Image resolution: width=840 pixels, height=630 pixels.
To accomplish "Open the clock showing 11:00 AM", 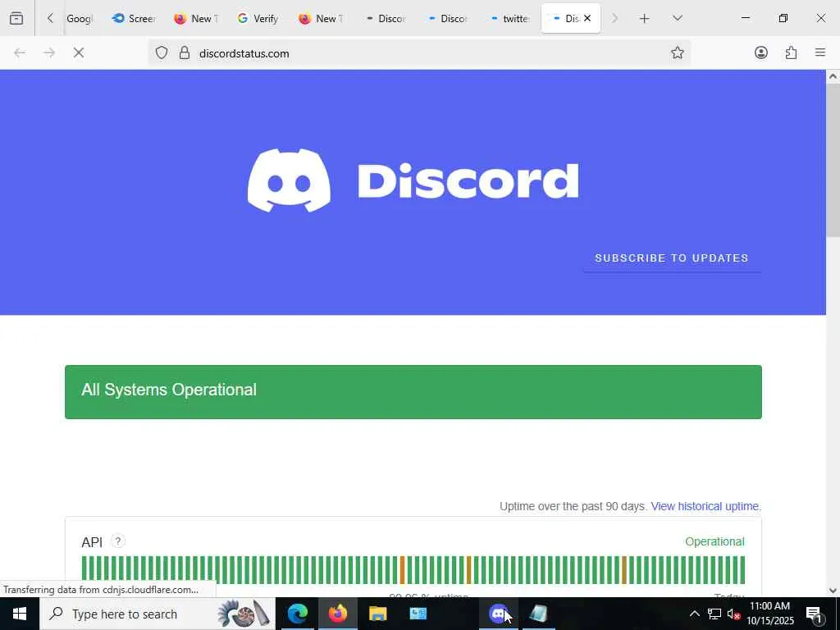I will [x=770, y=614].
